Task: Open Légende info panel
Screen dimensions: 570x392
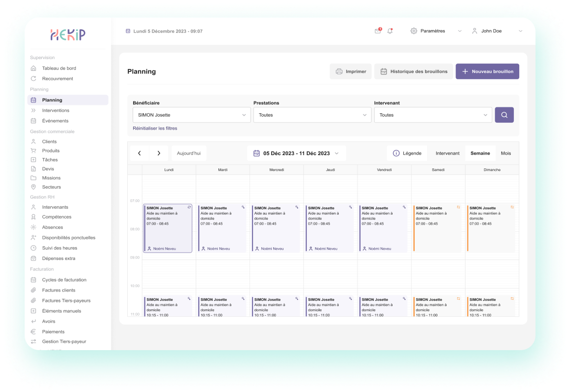Action: [x=407, y=153]
